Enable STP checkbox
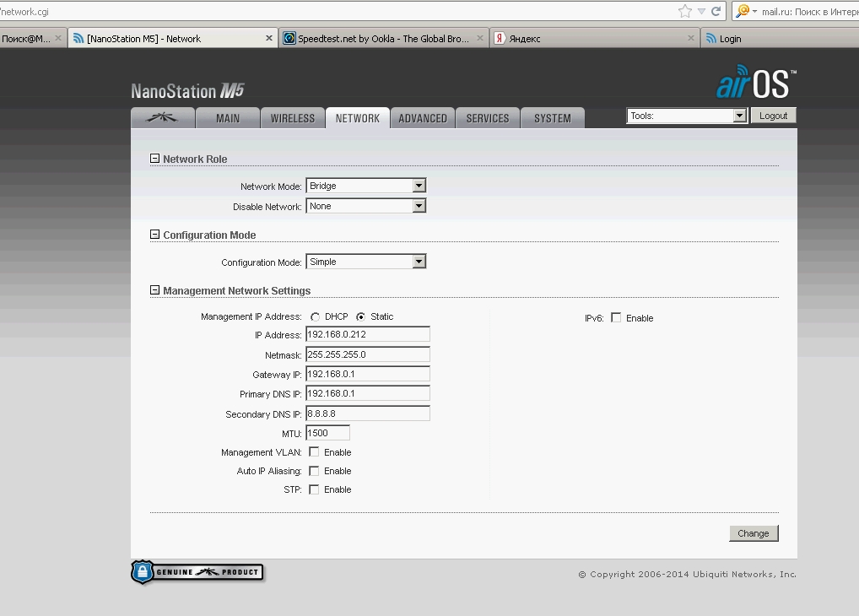 pos(314,489)
